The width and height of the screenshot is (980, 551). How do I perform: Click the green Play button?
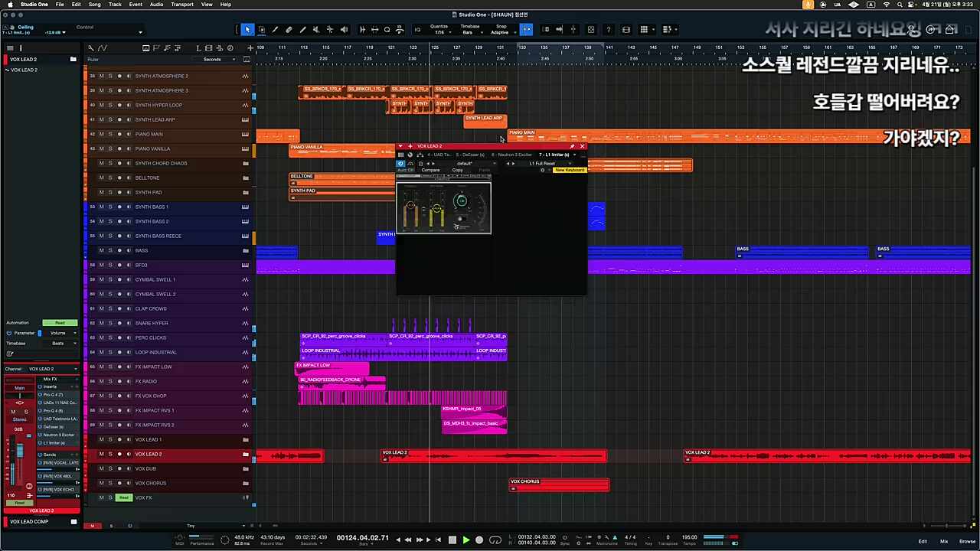pyautogui.click(x=465, y=540)
